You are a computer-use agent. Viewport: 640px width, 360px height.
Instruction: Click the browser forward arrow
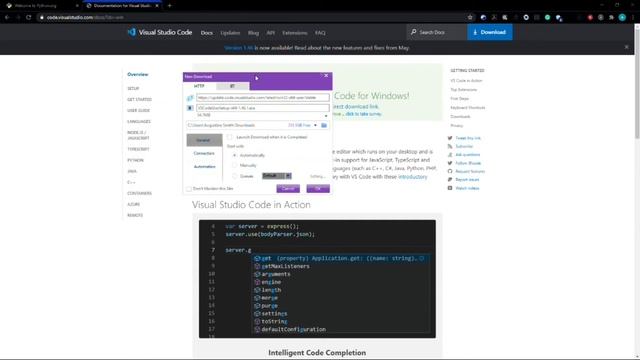[x=18, y=17]
